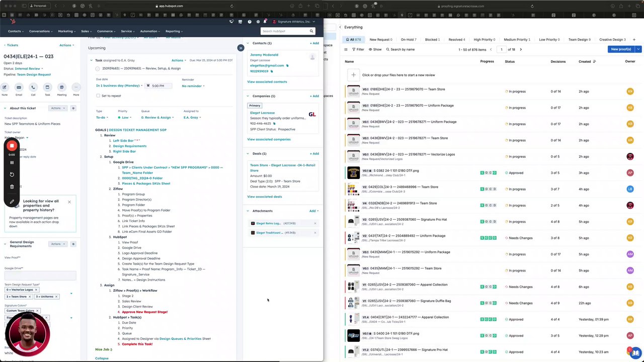Click the Meeting calendar icon
Image resolution: width=644 pixels, height=362 pixels.
pyautogui.click(x=61, y=87)
